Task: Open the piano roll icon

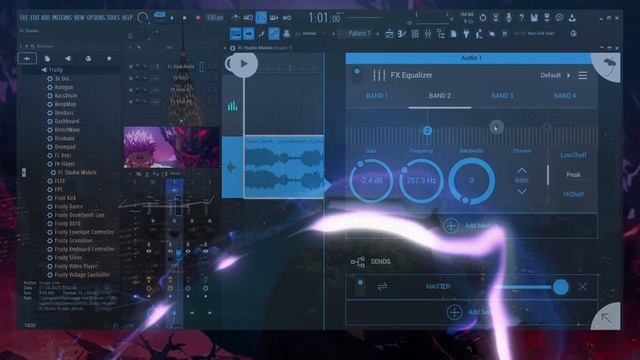Action: point(402,34)
